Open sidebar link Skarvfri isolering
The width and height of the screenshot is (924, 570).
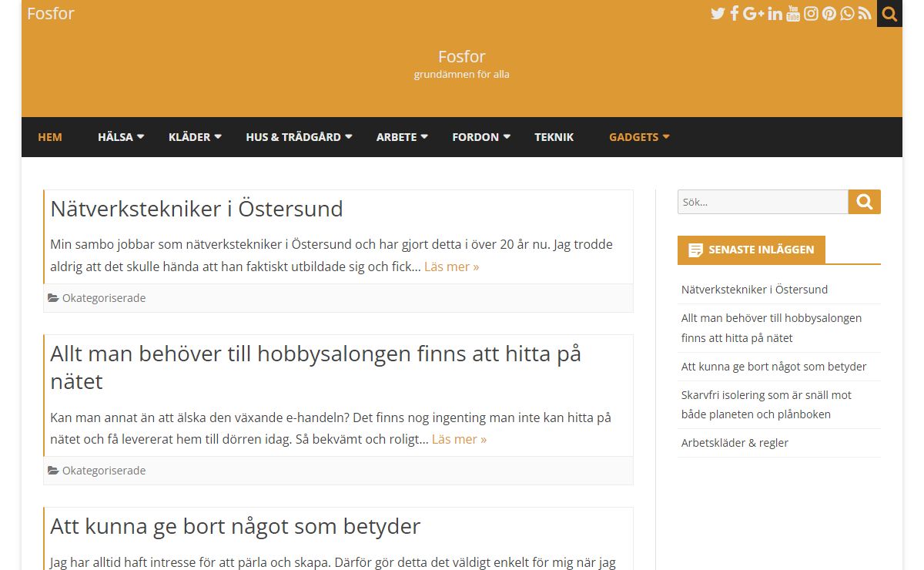(767, 404)
